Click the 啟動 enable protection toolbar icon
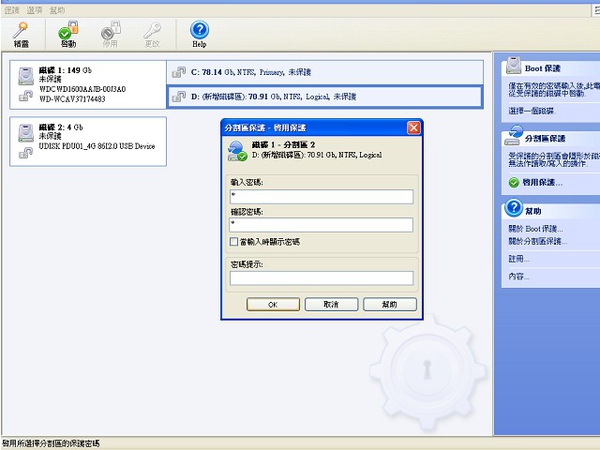The image size is (600, 450). pyautogui.click(x=68, y=34)
